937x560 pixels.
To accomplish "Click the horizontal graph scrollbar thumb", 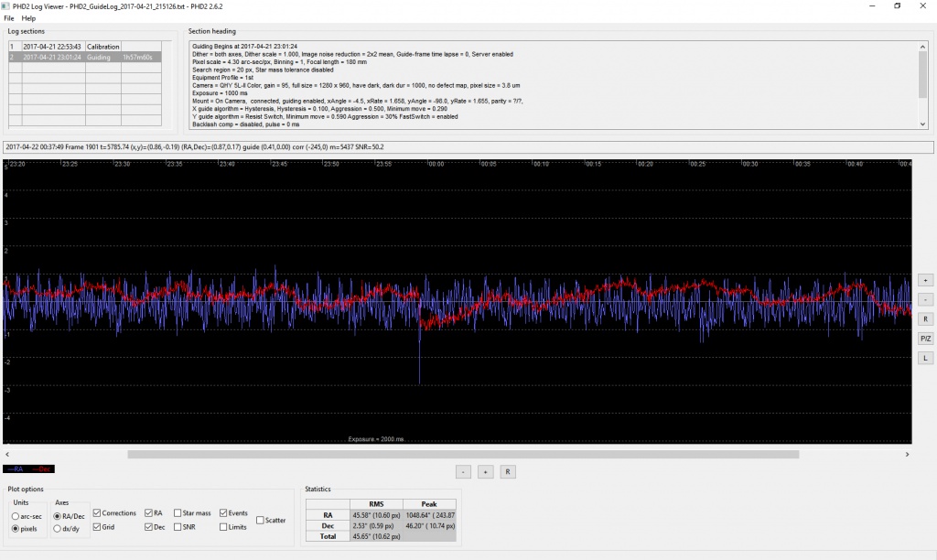I will point(463,454).
